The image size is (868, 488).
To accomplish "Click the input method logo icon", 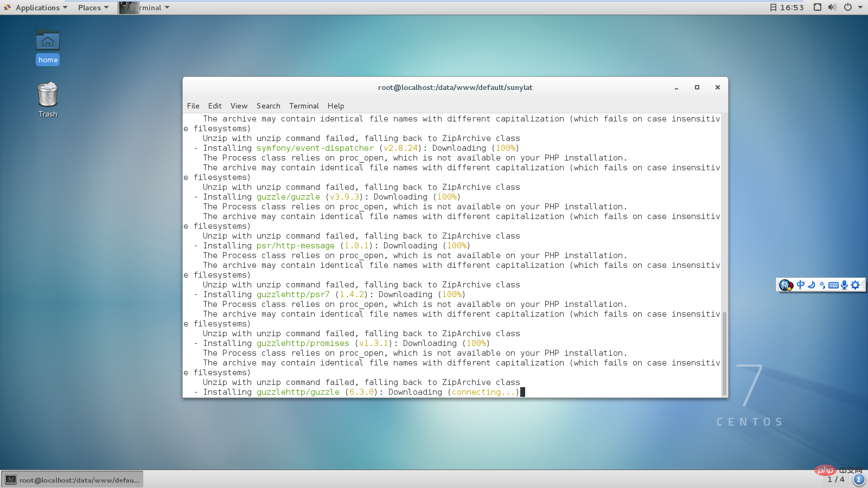I will (x=786, y=285).
